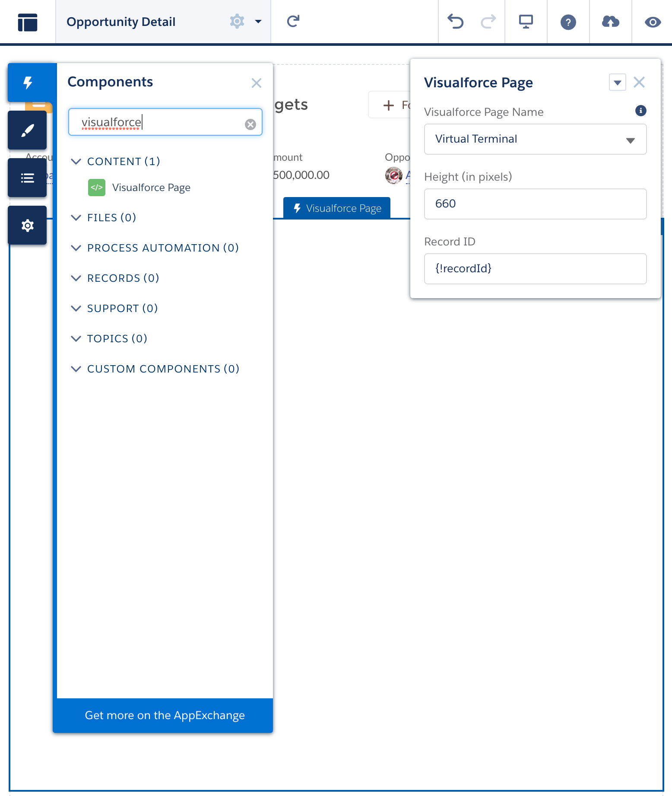This screenshot has height=796, width=672.
Task: Clear the component search text
Action: point(250,124)
